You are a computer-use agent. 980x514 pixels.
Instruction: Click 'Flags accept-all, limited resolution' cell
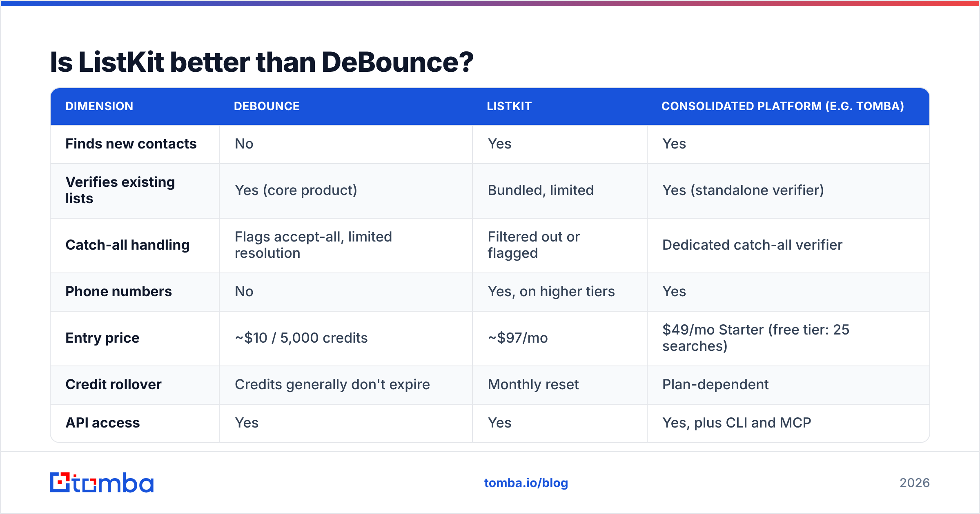pos(314,245)
